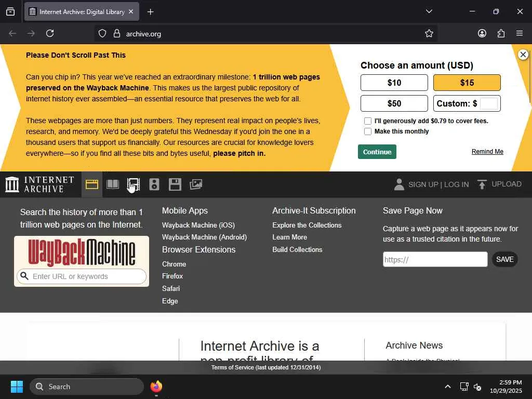Open the Learn More link
This screenshot has width=532, height=399.
coord(289,237)
